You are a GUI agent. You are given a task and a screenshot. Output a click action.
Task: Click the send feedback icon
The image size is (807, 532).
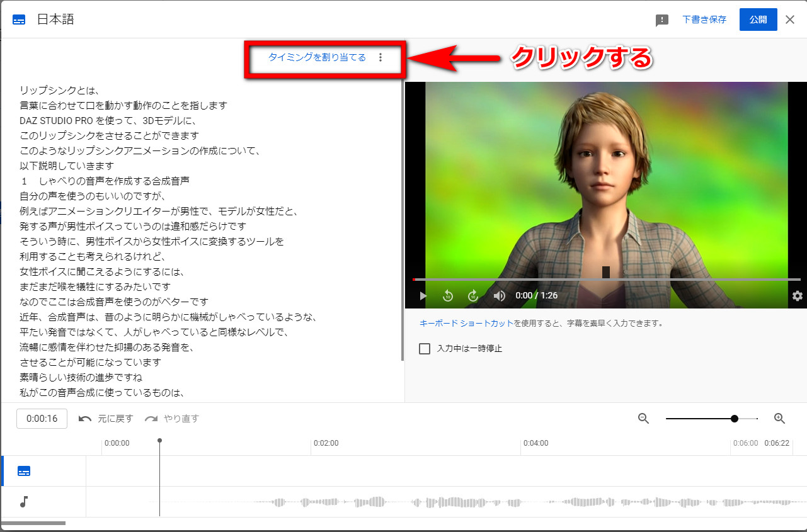click(662, 20)
